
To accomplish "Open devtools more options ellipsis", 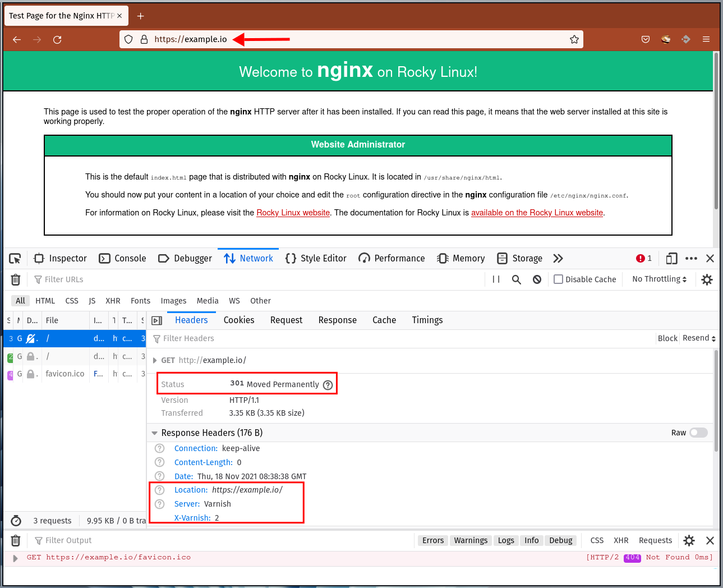I will pyautogui.click(x=691, y=259).
